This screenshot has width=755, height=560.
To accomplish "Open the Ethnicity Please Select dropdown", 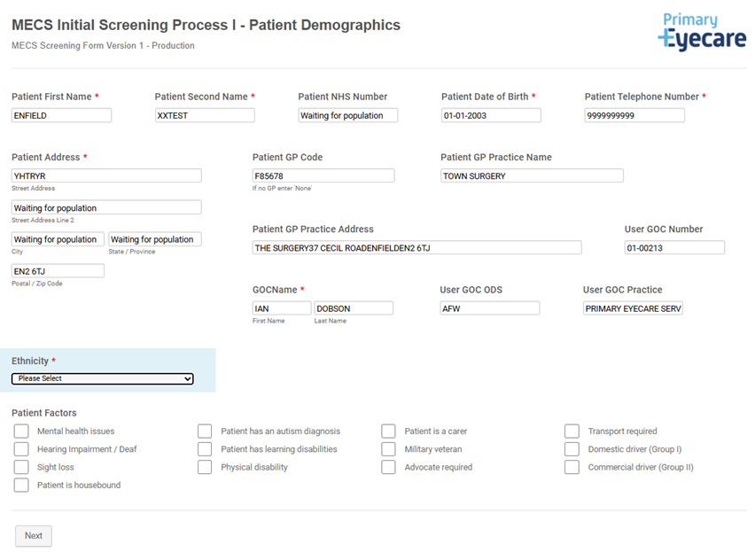I will 103,378.
